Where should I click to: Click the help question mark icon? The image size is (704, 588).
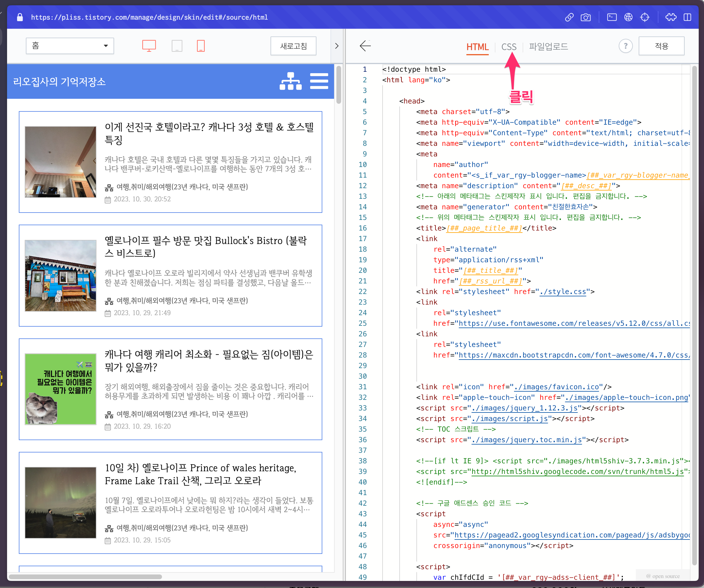pos(625,46)
